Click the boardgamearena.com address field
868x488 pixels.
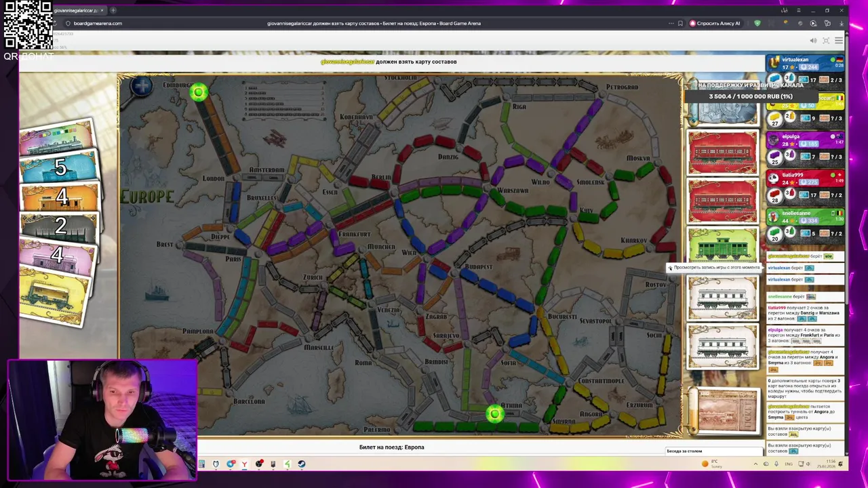[98, 23]
